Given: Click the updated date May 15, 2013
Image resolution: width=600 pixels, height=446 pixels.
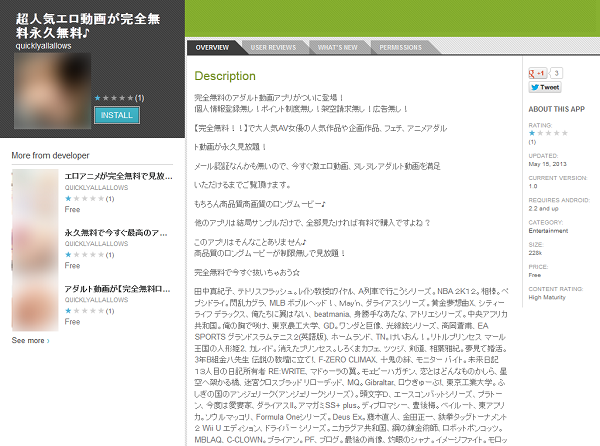Looking at the screenshot, I should pos(547,164).
